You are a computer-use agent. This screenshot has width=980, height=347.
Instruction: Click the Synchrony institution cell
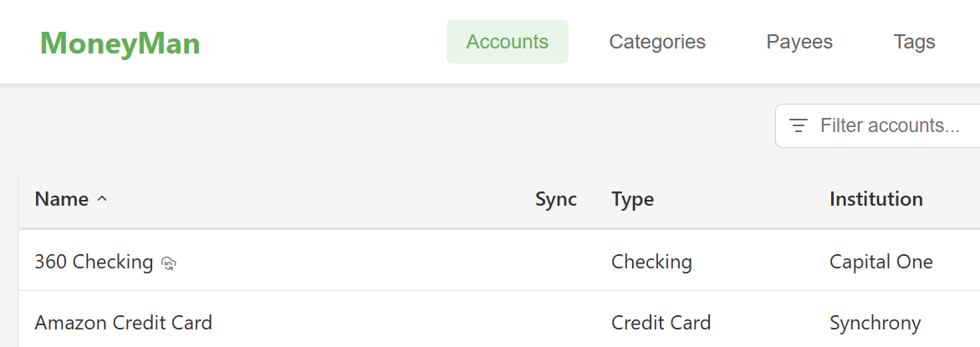pos(875,322)
